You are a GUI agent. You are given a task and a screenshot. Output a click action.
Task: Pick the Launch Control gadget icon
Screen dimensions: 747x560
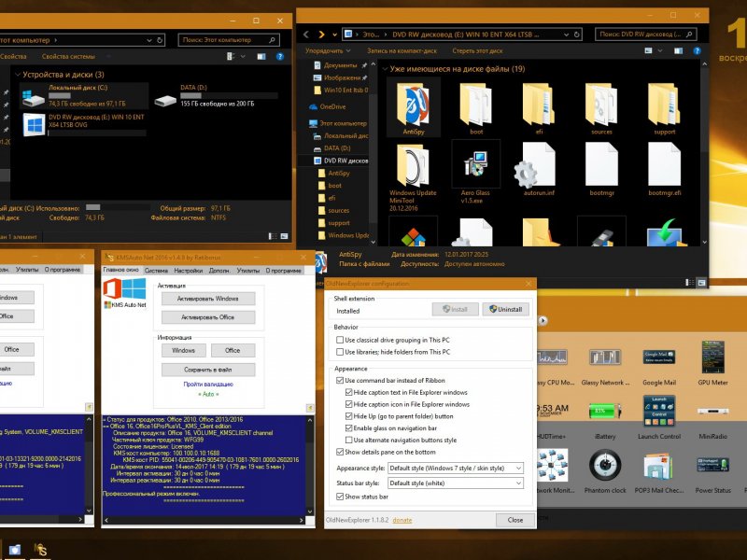659,411
